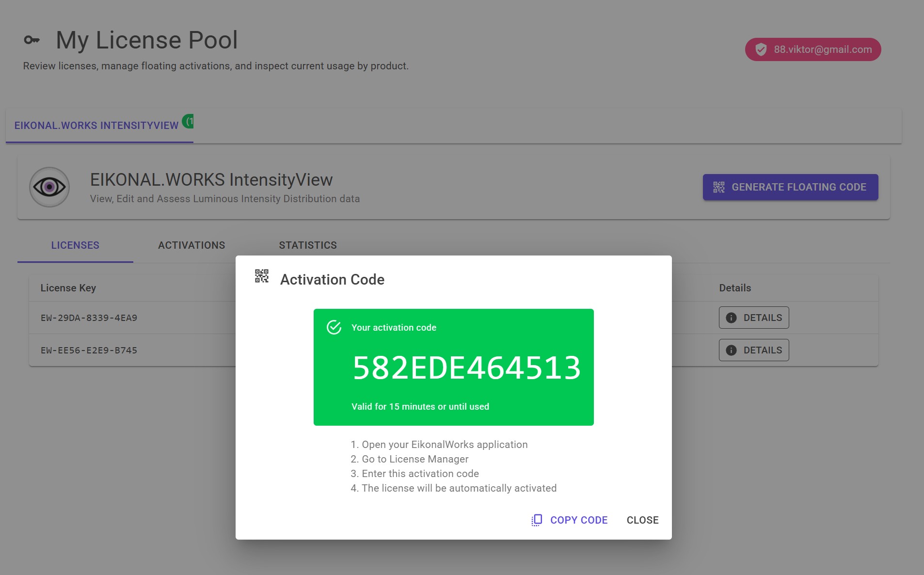Open Details for license EW-29DA-8339-4EA9

coord(754,318)
